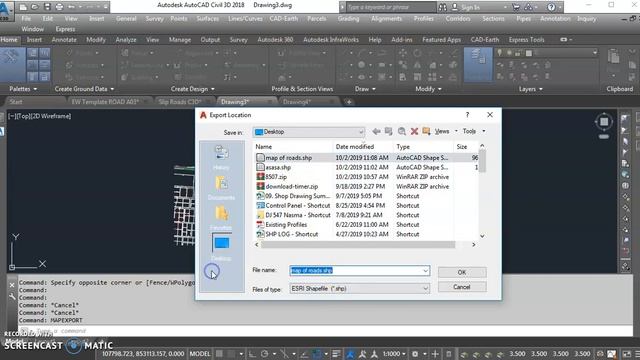Image resolution: width=640 pixels, height=360 pixels.
Task: Open the Favorites place in dialog sidebar
Action: [x=221, y=218]
